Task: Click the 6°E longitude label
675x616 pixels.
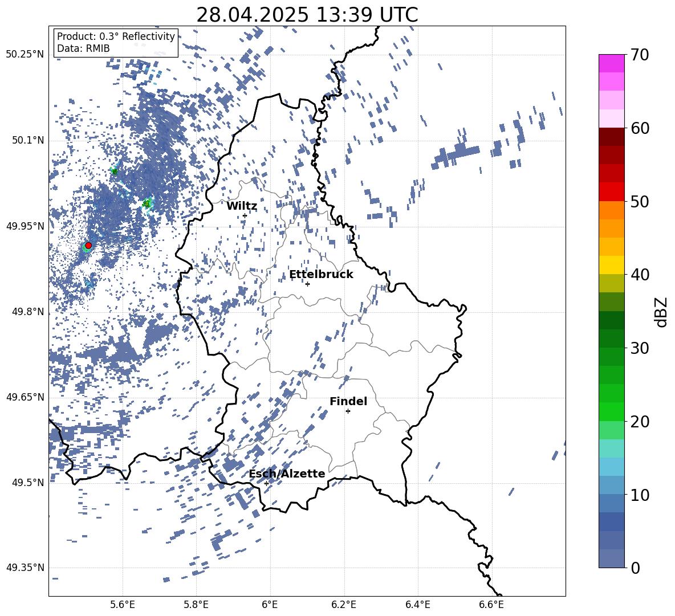Action: point(270,605)
